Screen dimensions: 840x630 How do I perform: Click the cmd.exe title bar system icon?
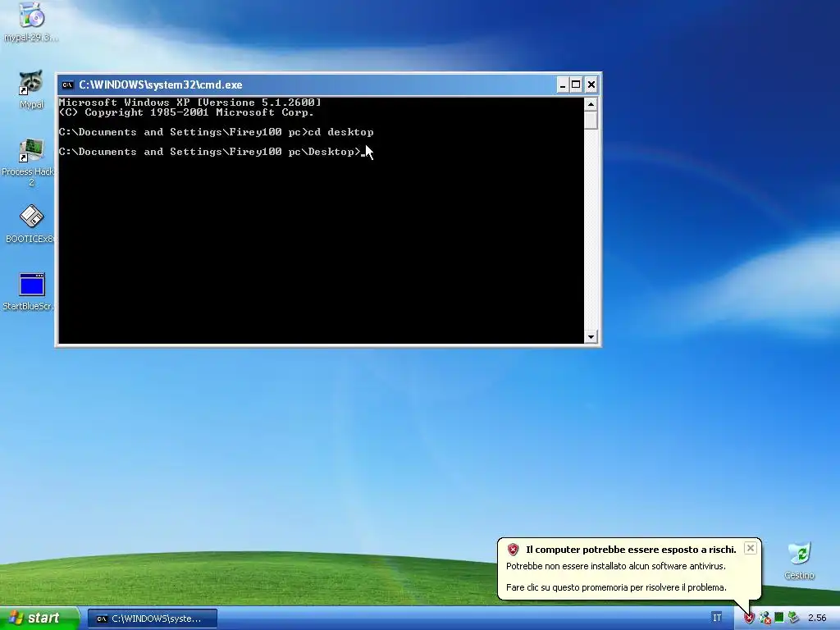67,84
